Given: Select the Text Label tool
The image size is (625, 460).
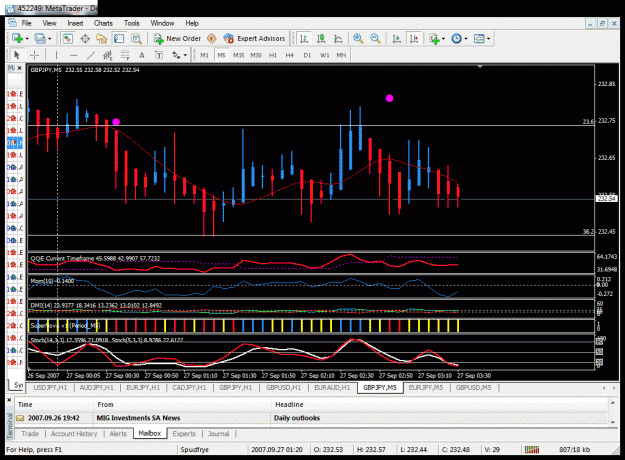Looking at the screenshot, I should 159,55.
